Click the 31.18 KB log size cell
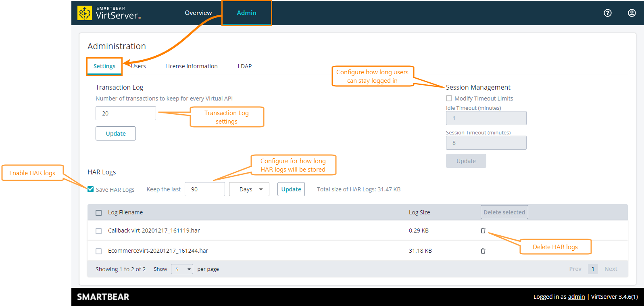644x306 pixels. pyautogui.click(x=420, y=251)
